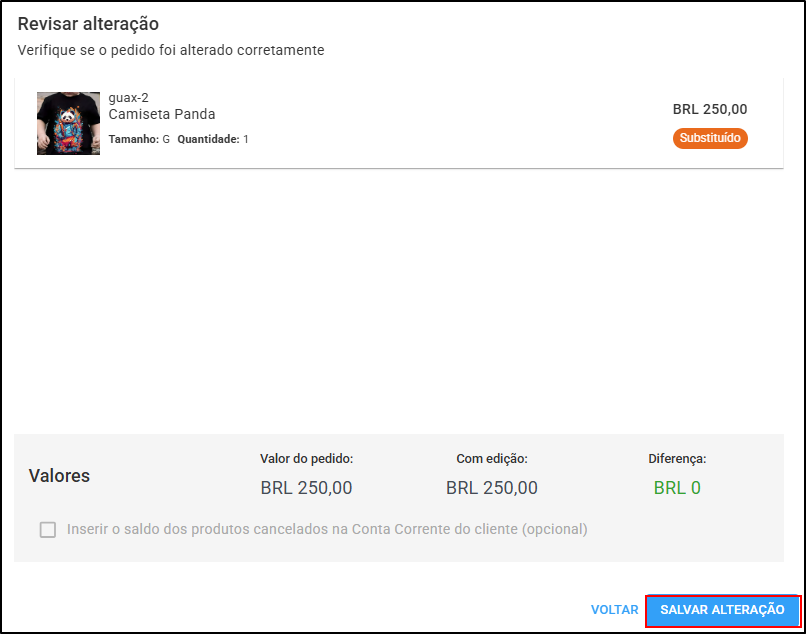Click the guax-2 product code
This screenshot has height=634, width=806.
129,98
